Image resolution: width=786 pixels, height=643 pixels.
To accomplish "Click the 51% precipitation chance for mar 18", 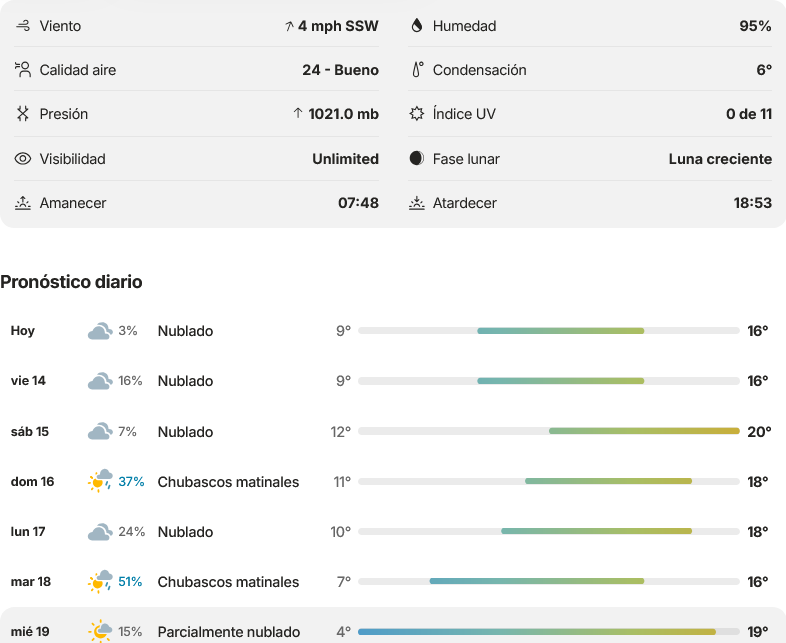I will 130,581.
